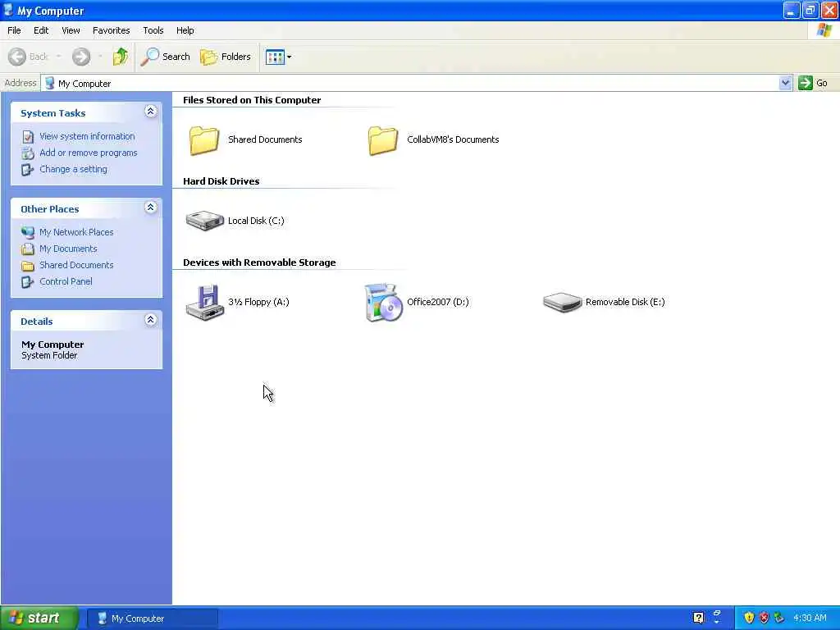Image resolution: width=840 pixels, height=630 pixels.
Task: Click the Safely Remove Hardware tray icon
Action: click(x=779, y=618)
